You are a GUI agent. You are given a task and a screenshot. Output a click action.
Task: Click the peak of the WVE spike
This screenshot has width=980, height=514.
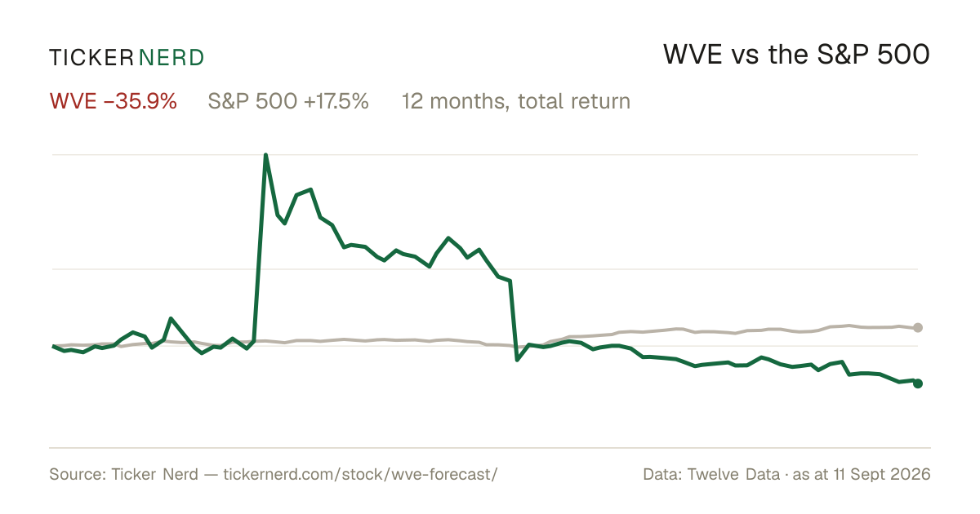[x=266, y=155]
